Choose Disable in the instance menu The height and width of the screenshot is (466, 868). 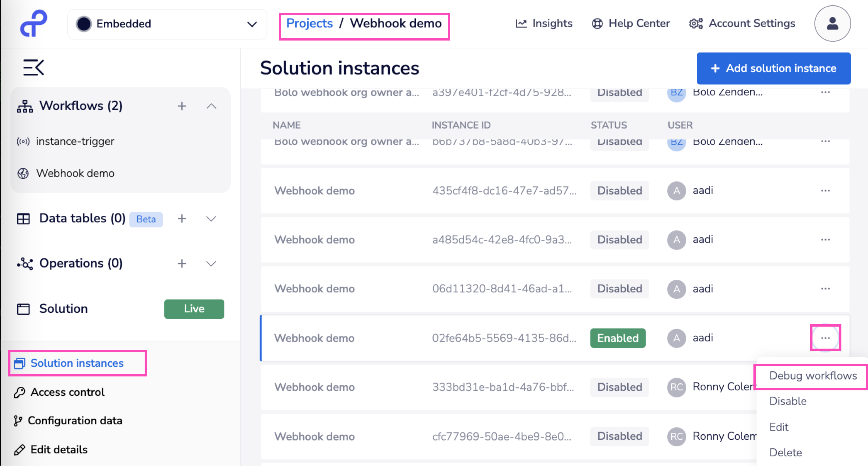pyautogui.click(x=788, y=401)
